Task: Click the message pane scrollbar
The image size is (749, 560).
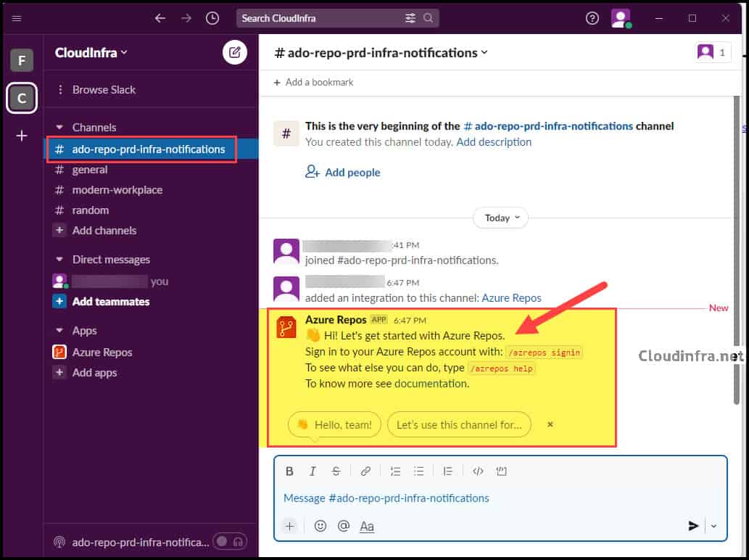Action: (x=737, y=250)
